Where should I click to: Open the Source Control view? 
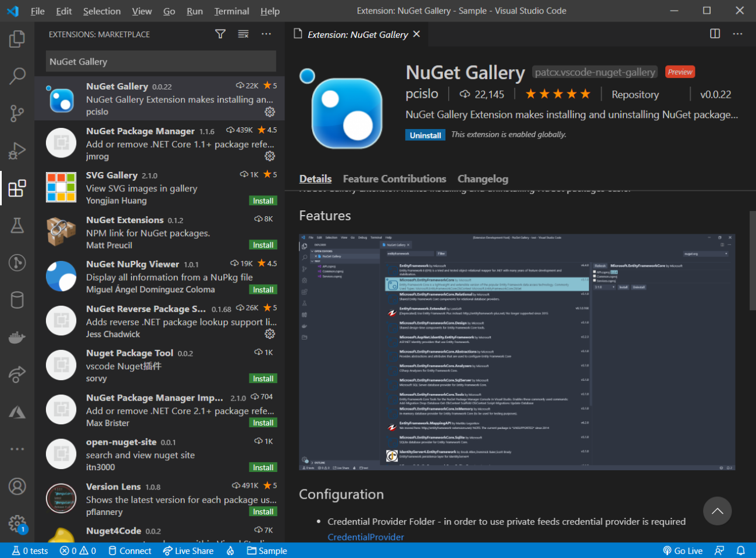point(17,113)
